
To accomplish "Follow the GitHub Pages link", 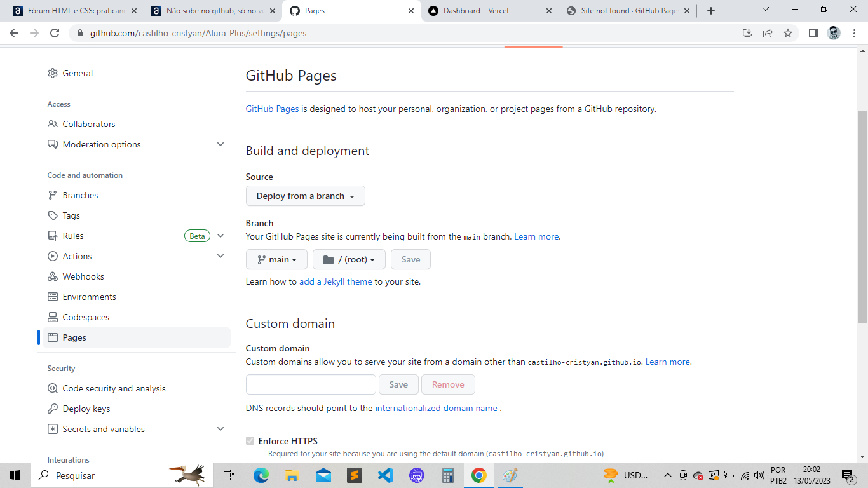I will 272,109.
